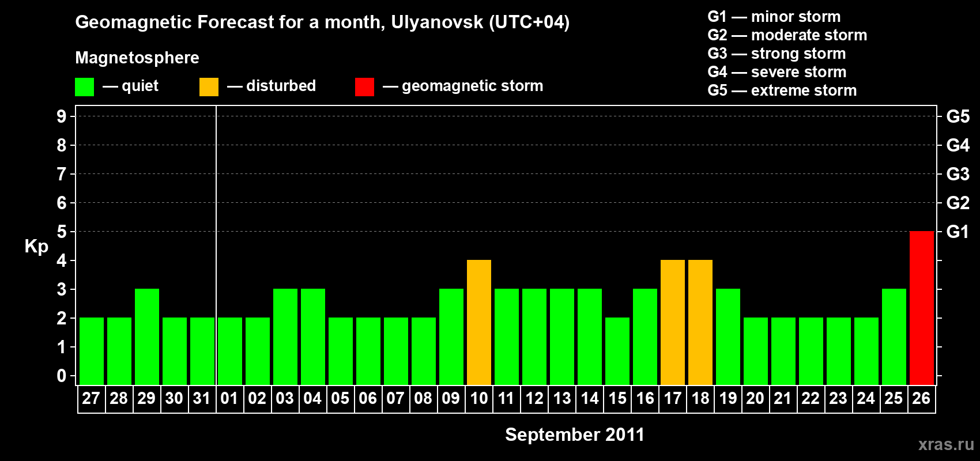Image resolution: width=980 pixels, height=461 pixels.
Task: Click the G5 label on the right axis
Action: (958, 116)
